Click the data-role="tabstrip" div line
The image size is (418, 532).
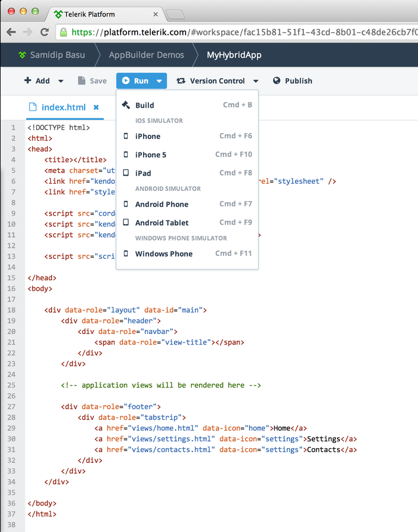(x=132, y=417)
